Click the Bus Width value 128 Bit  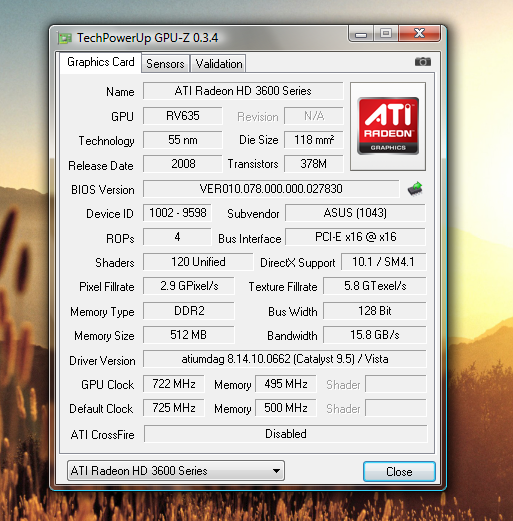(x=375, y=311)
